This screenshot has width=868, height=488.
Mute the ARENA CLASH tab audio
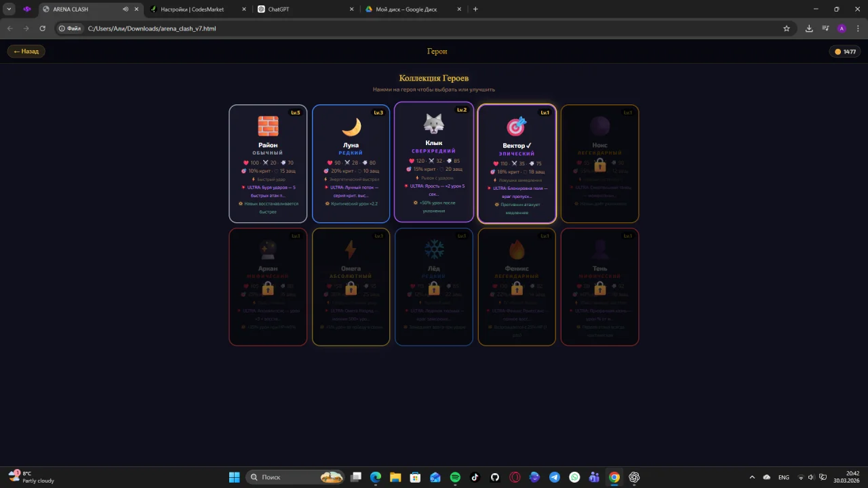(x=125, y=9)
